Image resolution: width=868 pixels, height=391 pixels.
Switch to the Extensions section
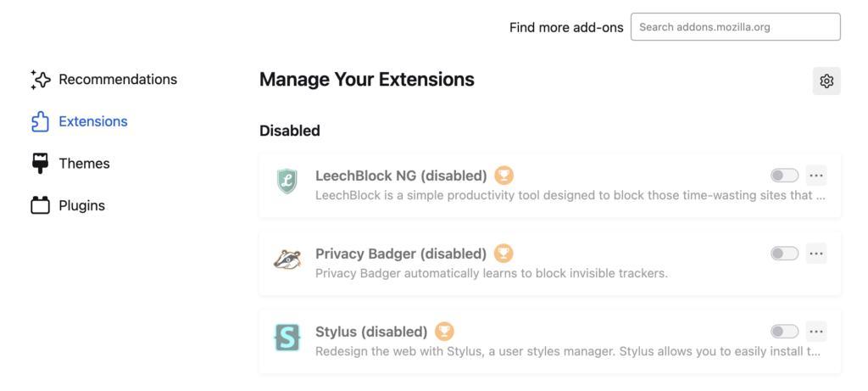92,121
